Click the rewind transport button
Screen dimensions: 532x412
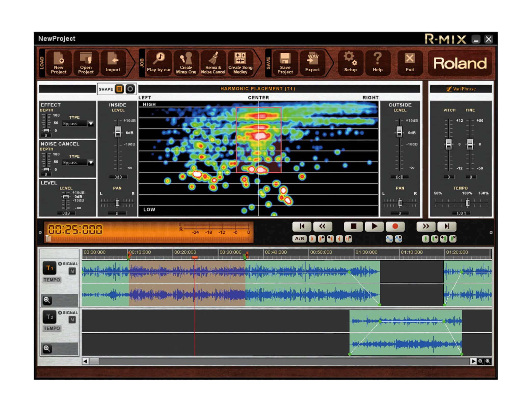[322, 226]
